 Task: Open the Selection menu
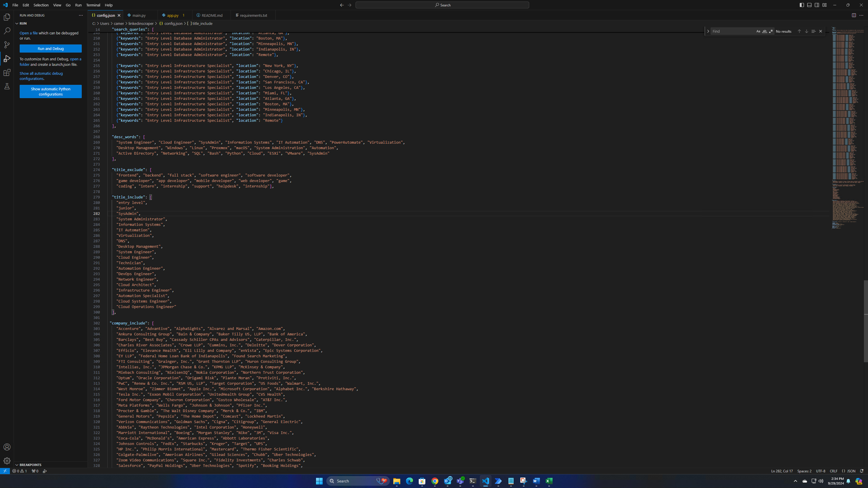(41, 5)
